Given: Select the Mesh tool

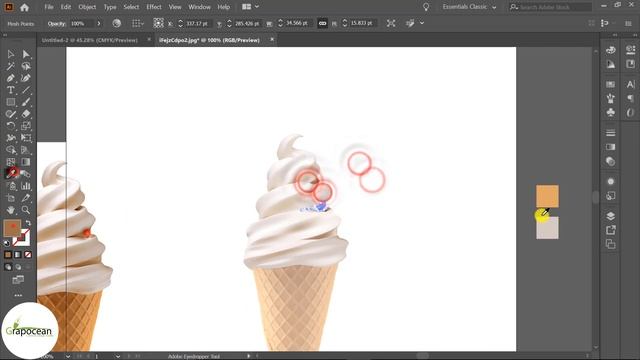Looking at the screenshot, I should pyautogui.click(x=11, y=162).
